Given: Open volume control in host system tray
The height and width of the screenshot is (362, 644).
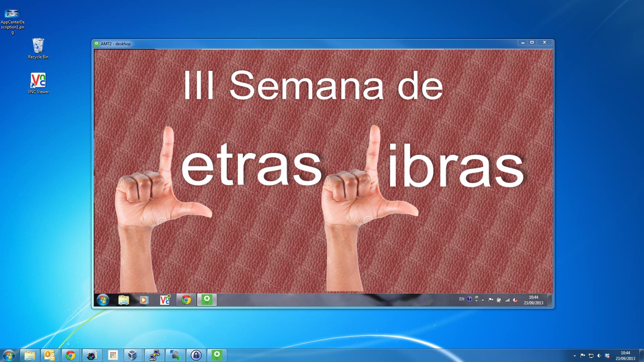Looking at the screenshot, I should pyautogui.click(x=599, y=356).
